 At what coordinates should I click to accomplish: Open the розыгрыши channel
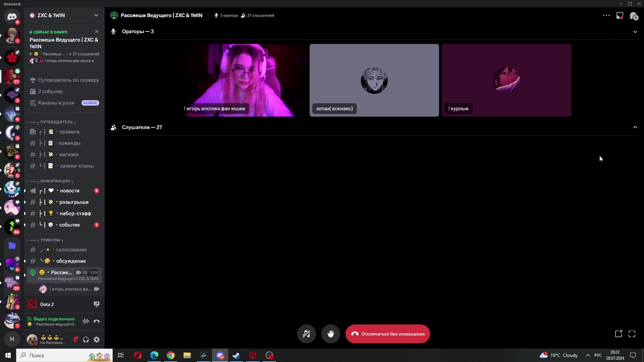64,202
